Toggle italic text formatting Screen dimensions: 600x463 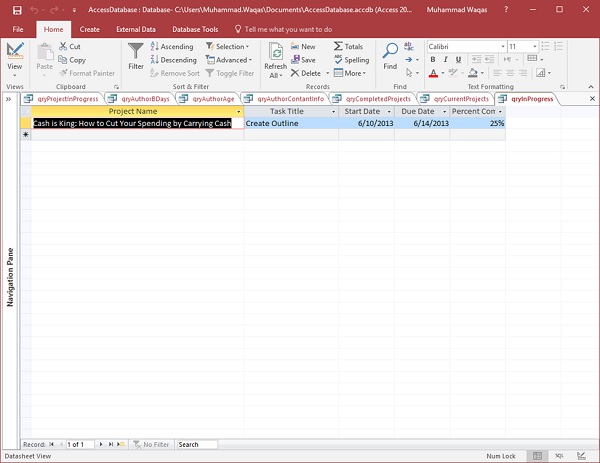446,60
